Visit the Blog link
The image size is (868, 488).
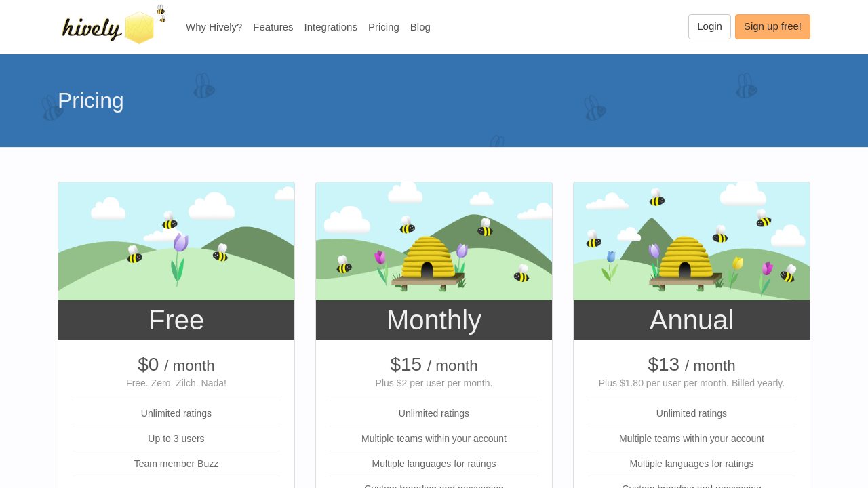click(x=420, y=27)
